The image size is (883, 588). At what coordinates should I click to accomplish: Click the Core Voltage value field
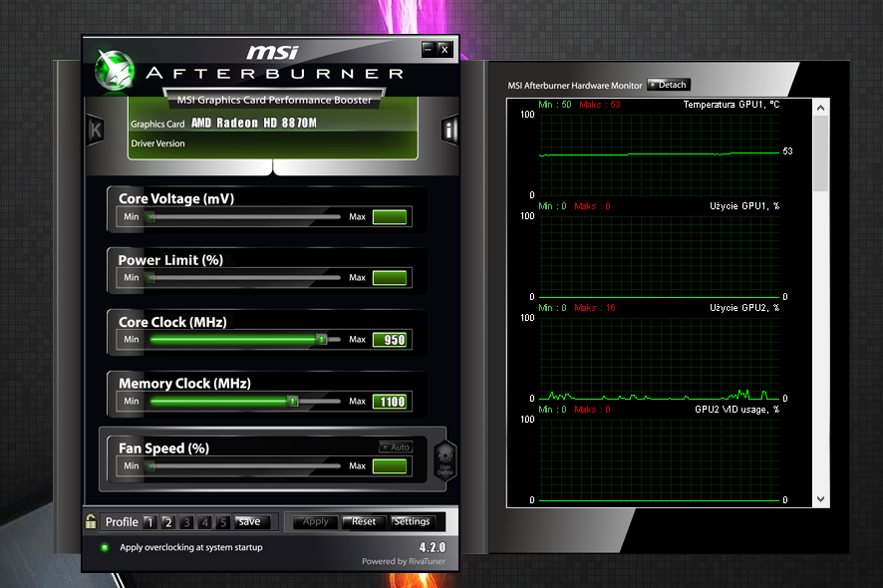coord(390,217)
